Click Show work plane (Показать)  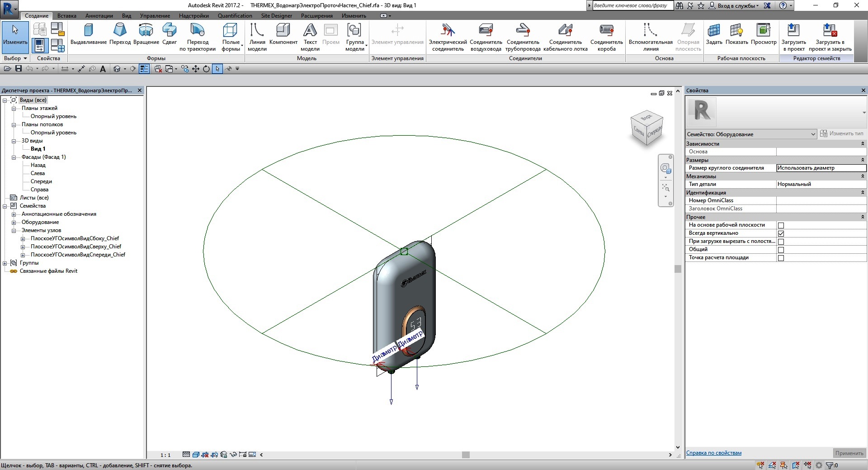tap(737, 34)
